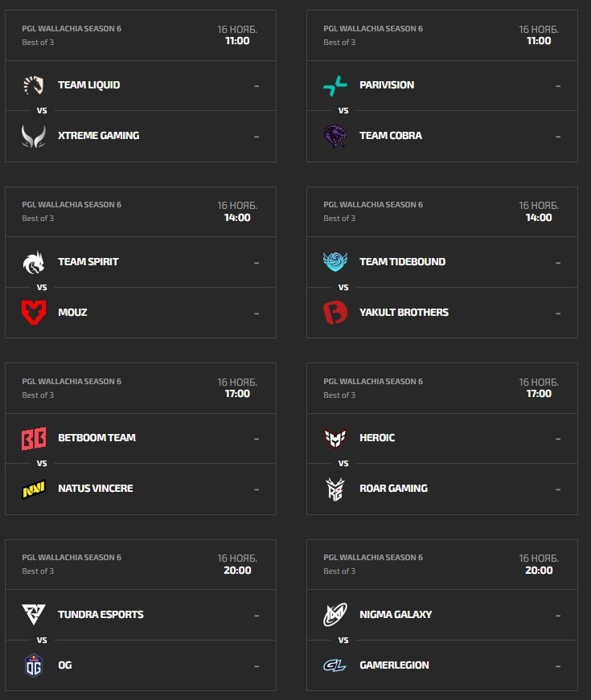Click the YAKULT BROTHERS team name
This screenshot has height=700, width=591.
[404, 313]
